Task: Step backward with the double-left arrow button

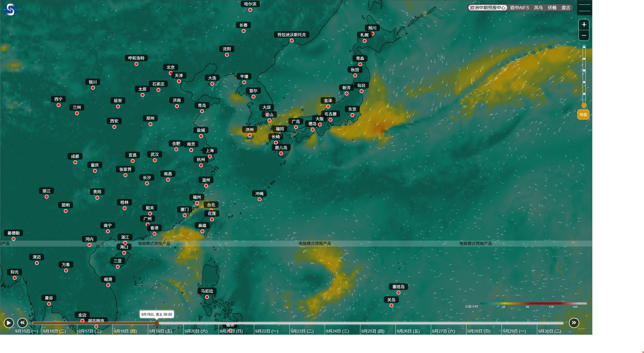Action: tap(22, 323)
